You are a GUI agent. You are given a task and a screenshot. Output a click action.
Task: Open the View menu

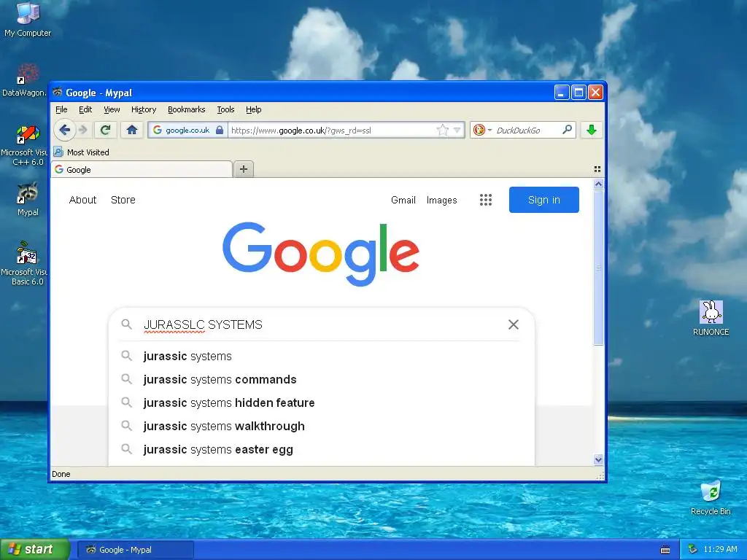[x=112, y=109]
